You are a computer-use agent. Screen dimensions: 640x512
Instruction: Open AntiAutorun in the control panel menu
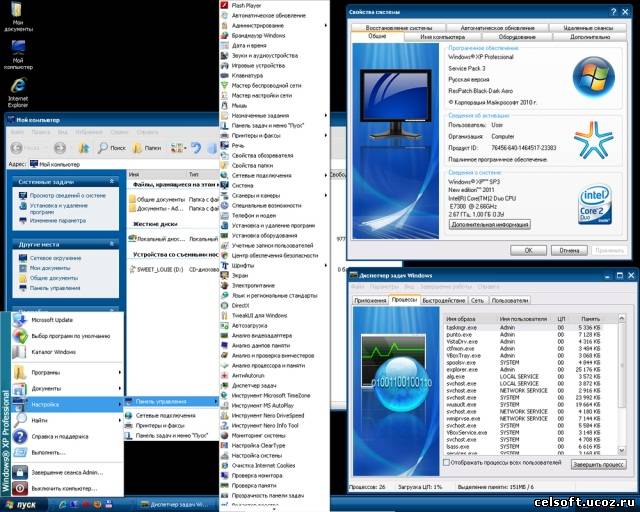tap(248, 376)
